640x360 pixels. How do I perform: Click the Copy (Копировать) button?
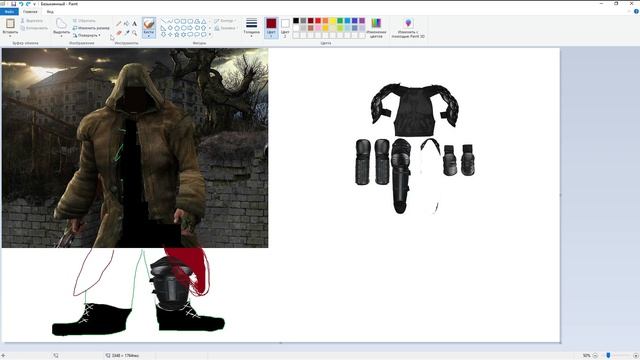34,28
